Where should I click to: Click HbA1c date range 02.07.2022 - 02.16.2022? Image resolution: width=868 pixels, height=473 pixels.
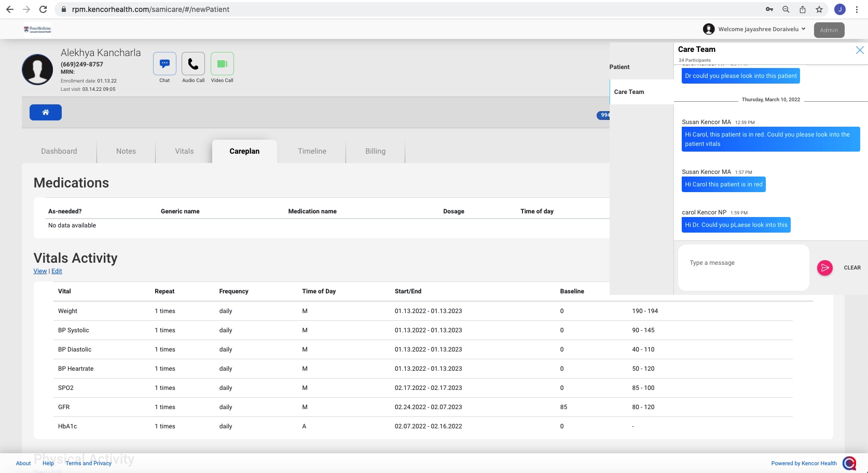point(428,426)
